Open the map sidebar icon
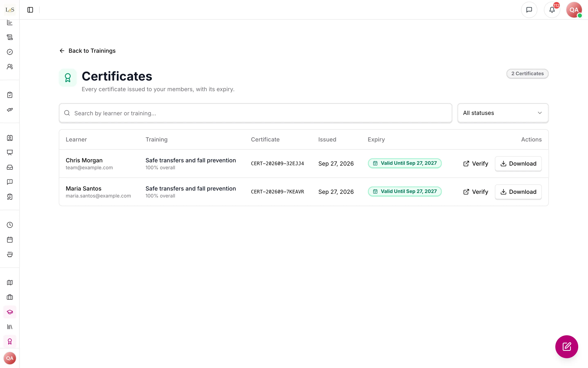The width and height of the screenshot is (588, 368). (10, 283)
